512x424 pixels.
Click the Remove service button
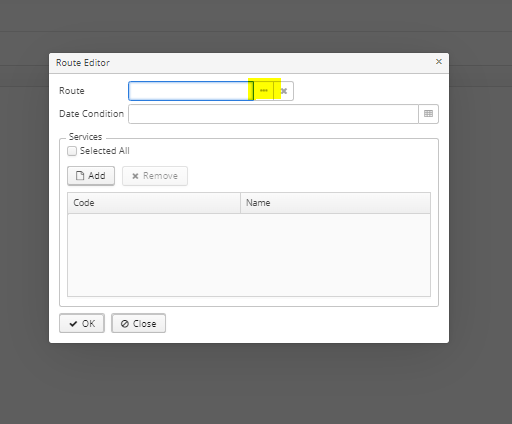point(155,176)
